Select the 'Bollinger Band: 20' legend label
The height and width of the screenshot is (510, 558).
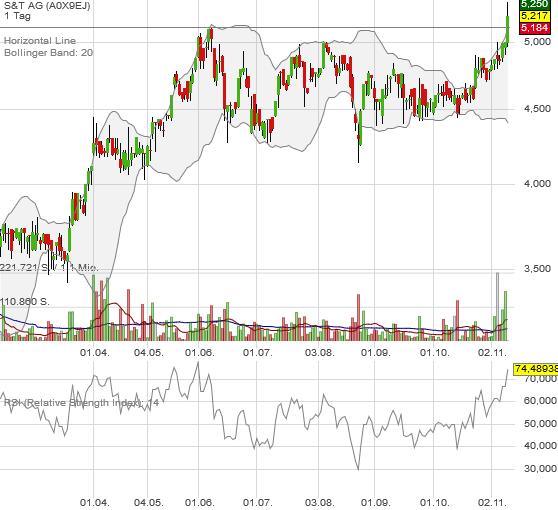pos(48,53)
